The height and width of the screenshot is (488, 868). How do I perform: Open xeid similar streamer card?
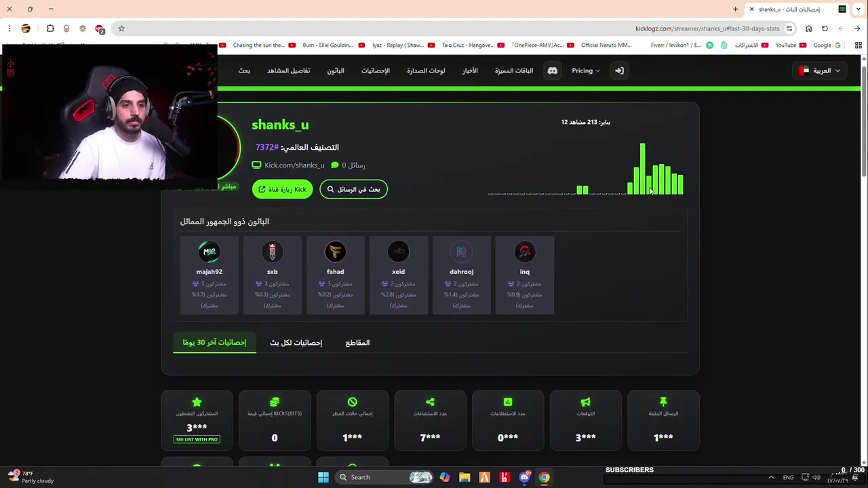(399, 275)
